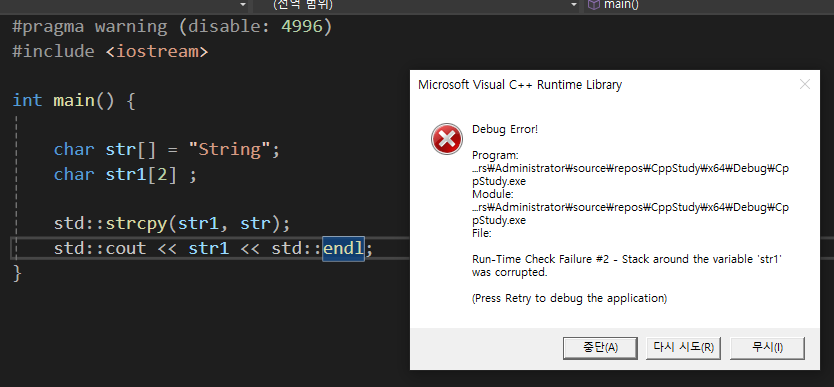
Task: Click the highlighted endl token
Action: coord(344,248)
